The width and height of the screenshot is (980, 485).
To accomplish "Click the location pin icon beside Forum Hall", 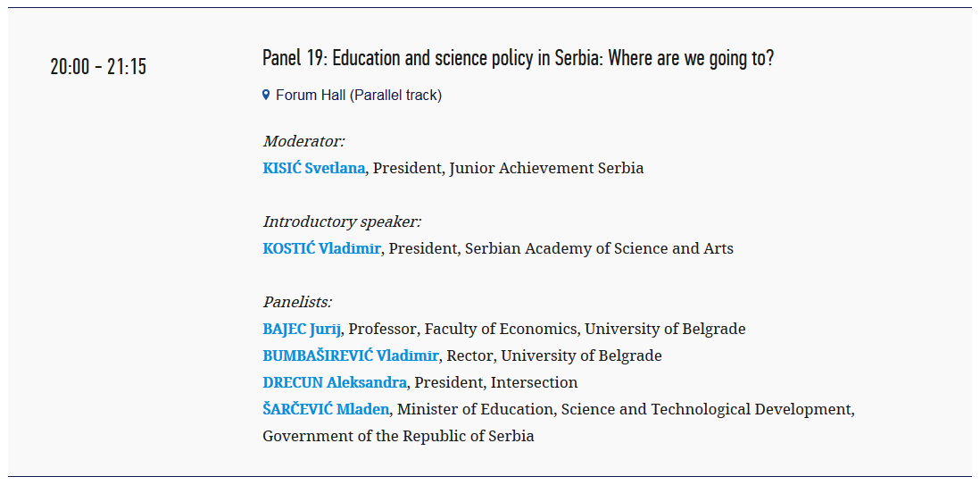I will [266, 95].
